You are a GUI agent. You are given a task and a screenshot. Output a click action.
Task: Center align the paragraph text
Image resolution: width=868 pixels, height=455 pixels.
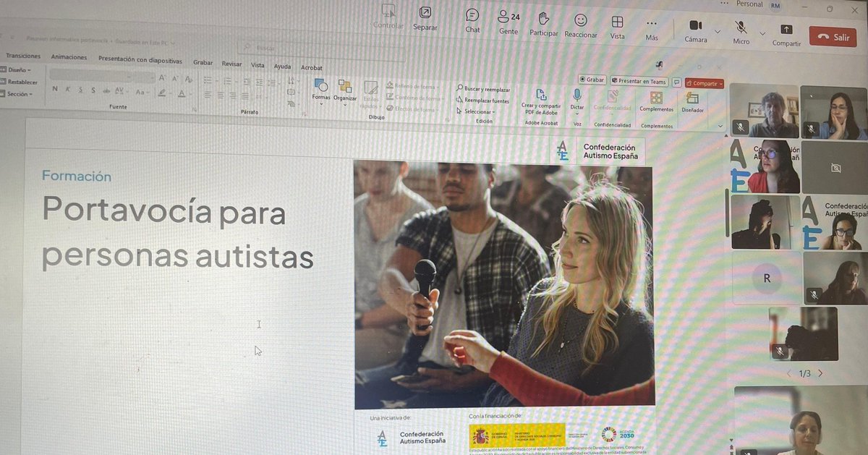[221, 95]
